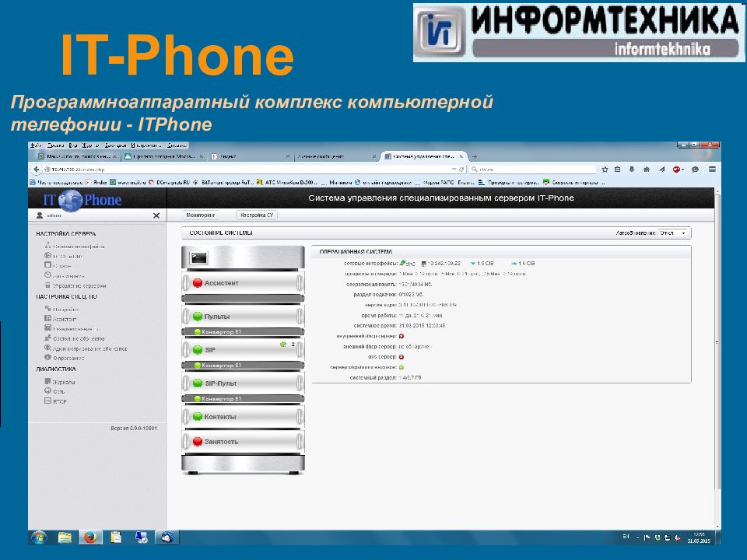Click the Контакты module in server rack
Image resolution: width=747 pixels, height=560 pixels.
(243, 417)
